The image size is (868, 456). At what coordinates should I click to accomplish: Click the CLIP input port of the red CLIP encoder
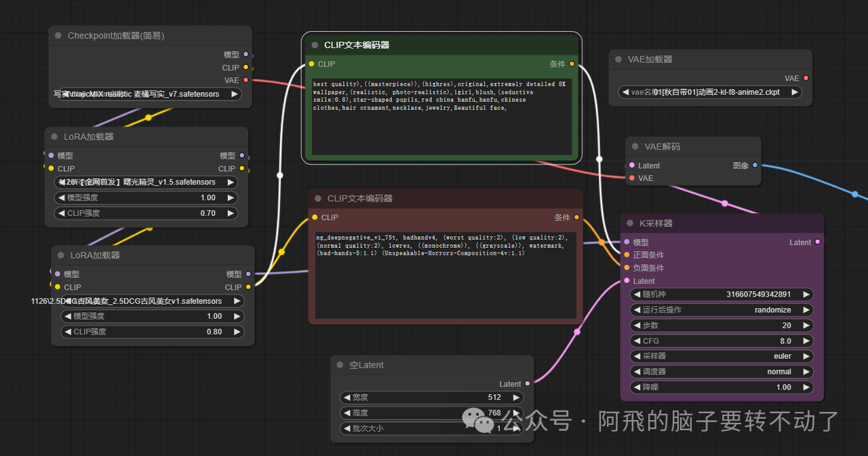pyautogui.click(x=314, y=218)
